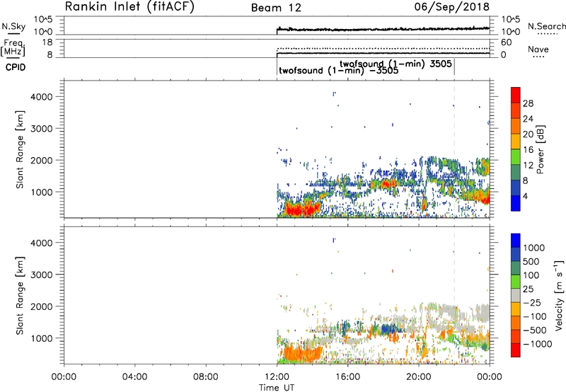
Task: Select the 'Power [dB]' colorbar title
Action: (x=540, y=149)
